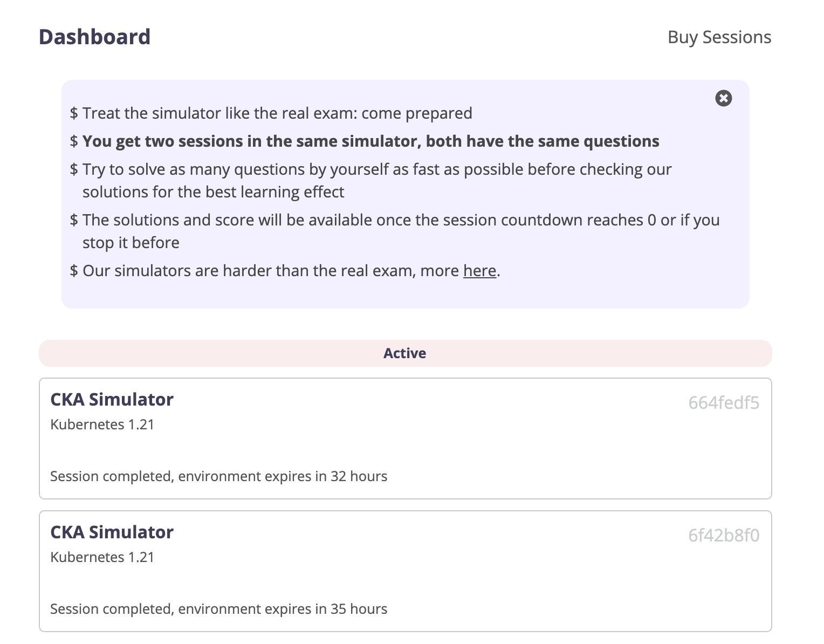Image resolution: width=824 pixels, height=644 pixels.
Task: Click the tip starting "Try to solve as many questions"
Action: coord(376,169)
